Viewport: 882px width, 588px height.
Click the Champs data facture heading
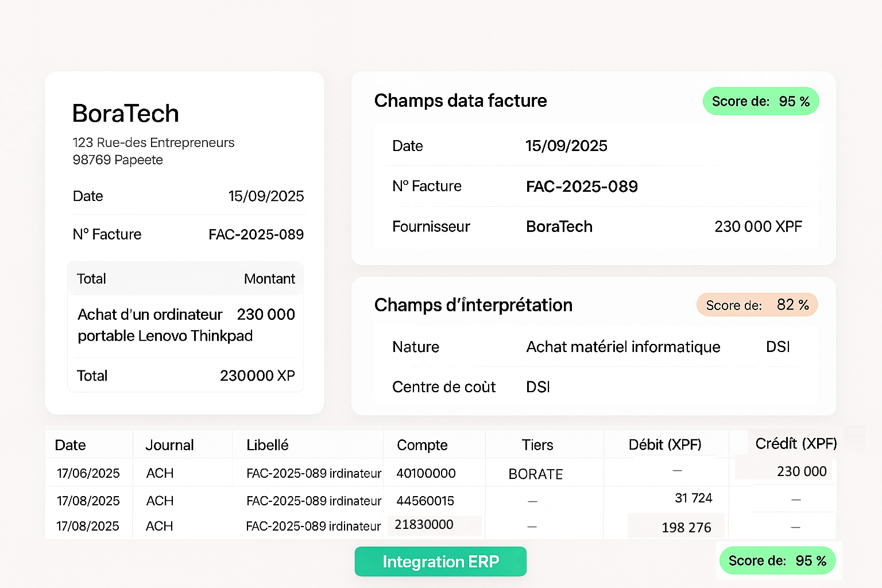tap(461, 100)
